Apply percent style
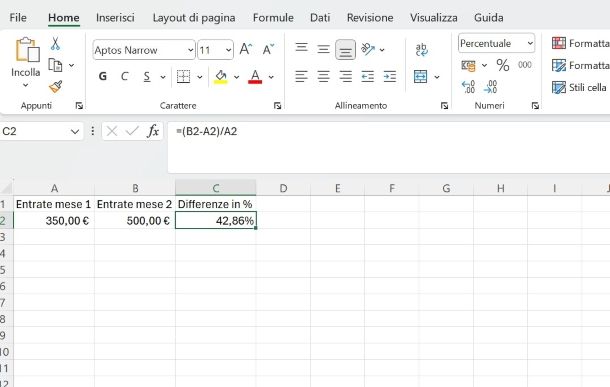The height and width of the screenshot is (387, 610). tap(503, 65)
